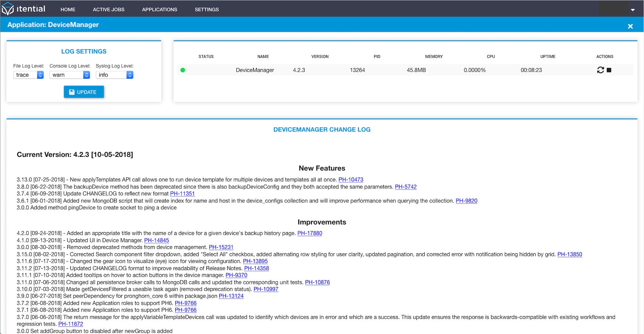
Task: Click the version value 4.2.3 in table
Action: click(299, 70)
